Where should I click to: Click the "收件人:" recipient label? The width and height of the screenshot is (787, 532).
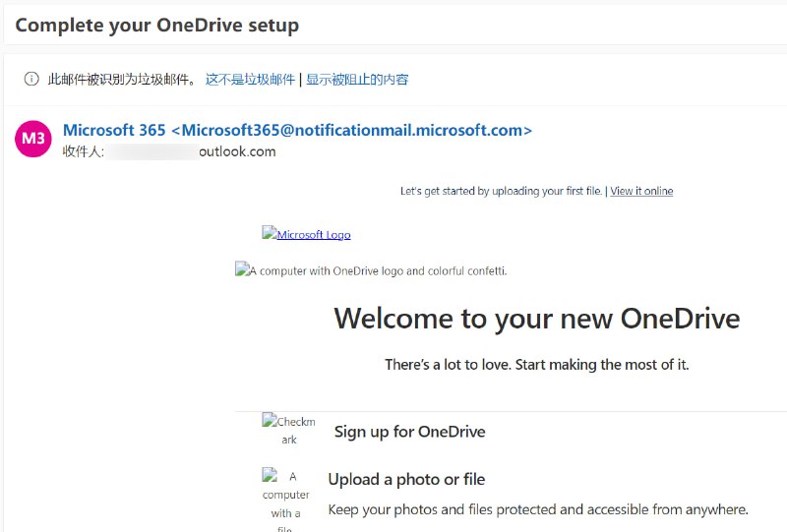point(83,151)
